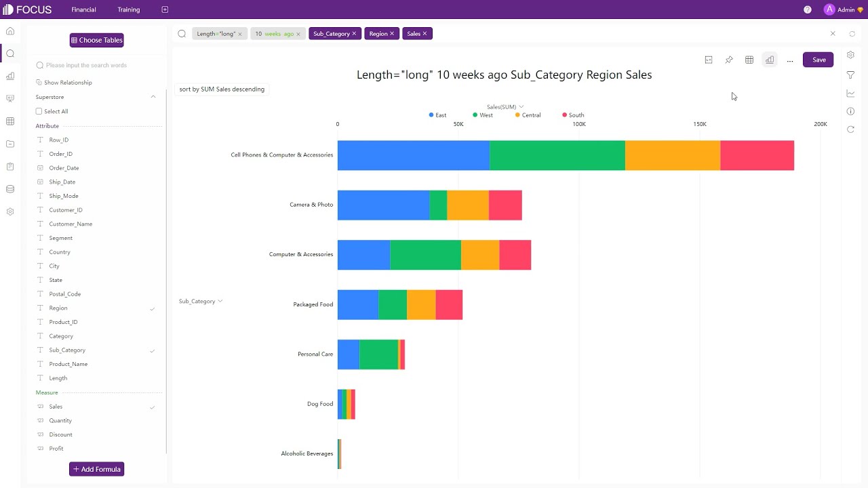The height and width of the screenshot is (488, 868).
Task: Switch to table view icon
Action: [x=749, y=60]
